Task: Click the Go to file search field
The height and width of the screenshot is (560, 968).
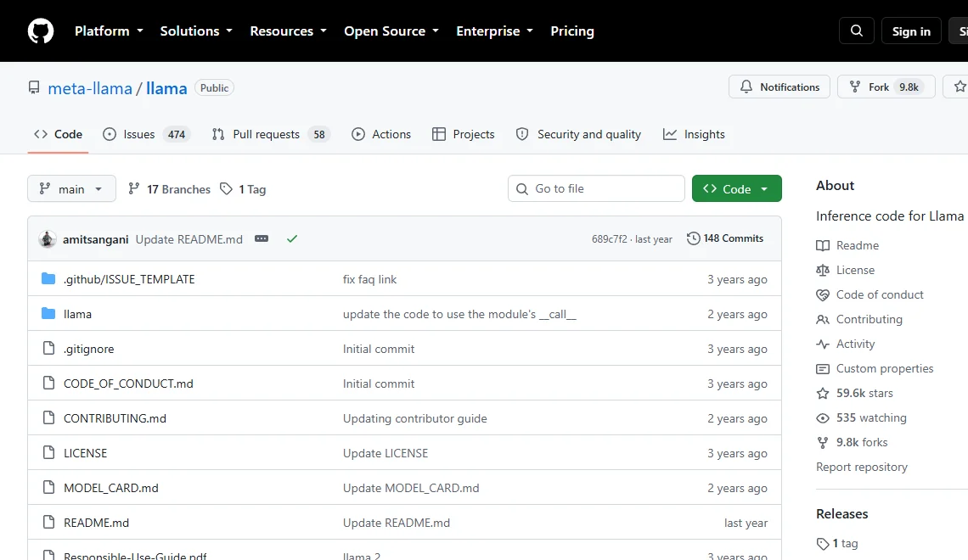Action: (x=596, y=188)
